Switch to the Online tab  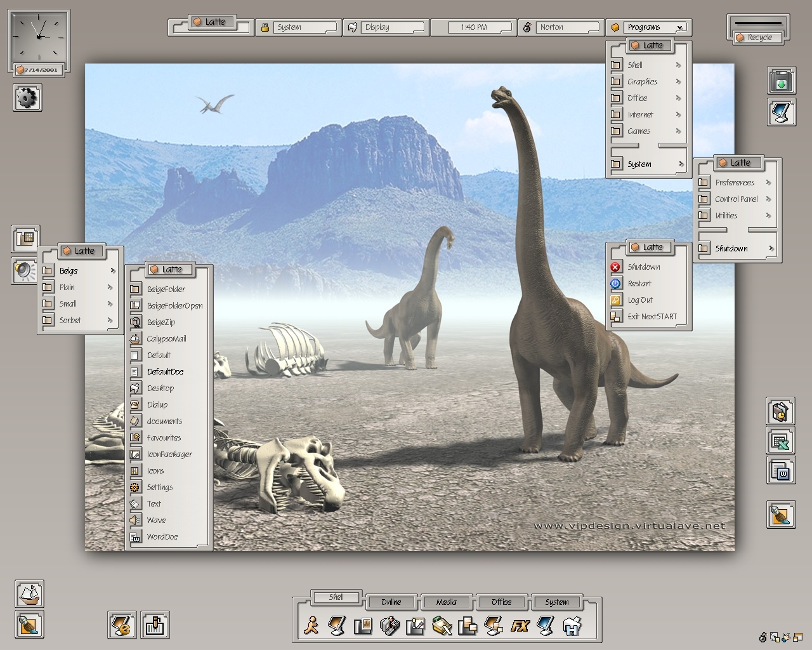pyautogui.click(x=391, y=602)
